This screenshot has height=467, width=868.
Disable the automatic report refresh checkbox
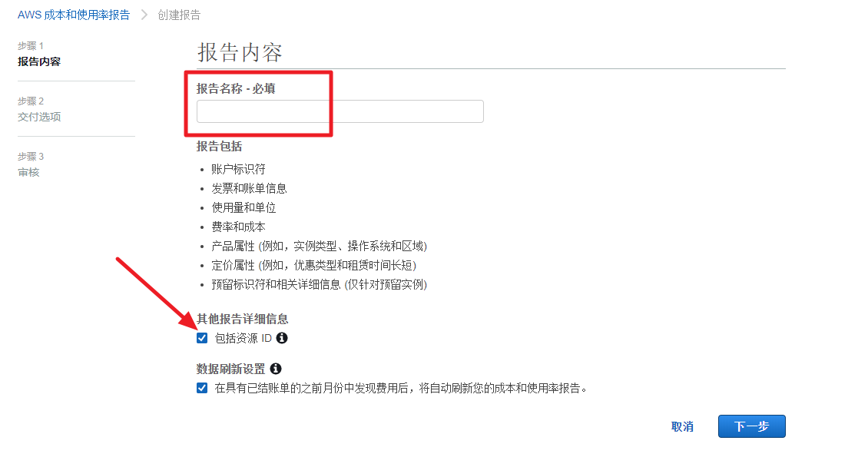(202, 388)
